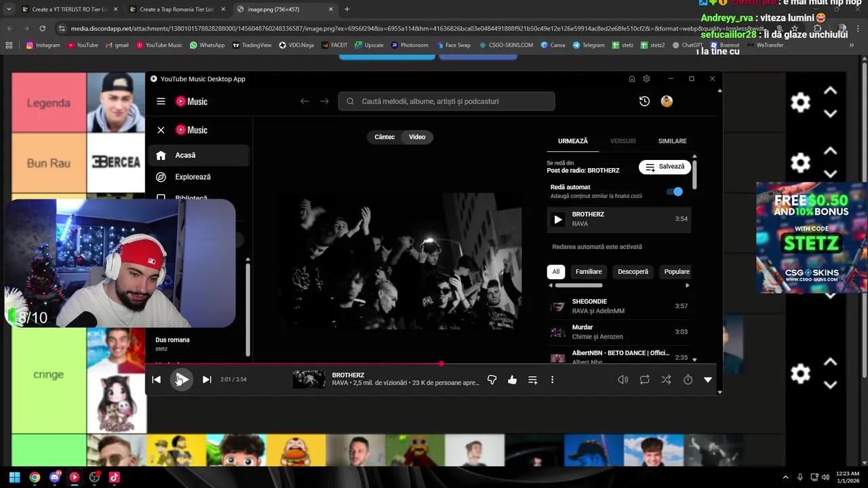Image resolution: width=868 pixels, height=488 pixels.
Task: Select the VERSURI tab
Action: pyautogui.click(x=623, y=141)
